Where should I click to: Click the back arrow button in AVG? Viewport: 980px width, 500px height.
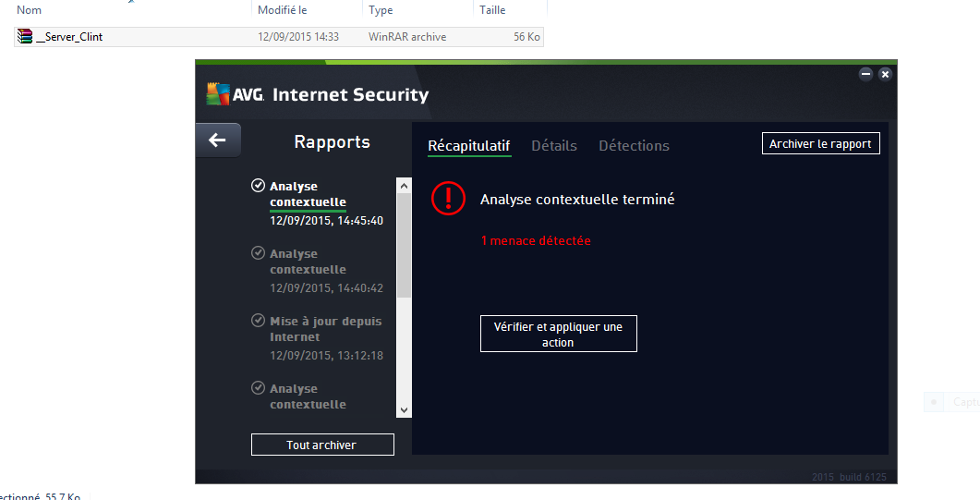tap(218, 140)
